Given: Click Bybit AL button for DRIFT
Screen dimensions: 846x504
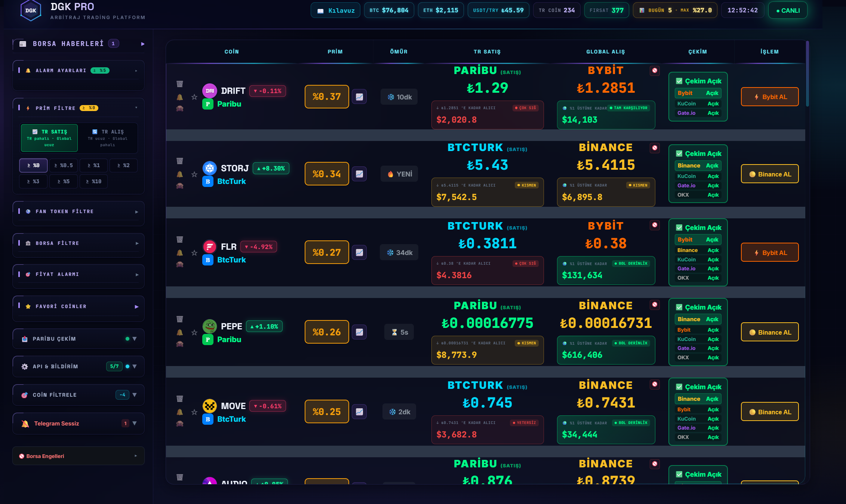Looking at the screenshot, I should pos(770,97).
